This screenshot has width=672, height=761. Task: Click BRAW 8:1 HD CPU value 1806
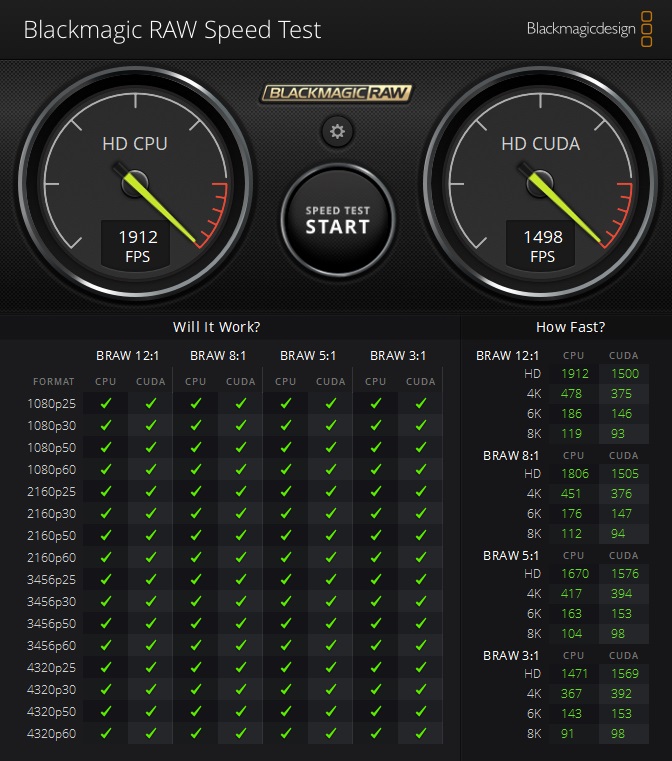(574, 474)
